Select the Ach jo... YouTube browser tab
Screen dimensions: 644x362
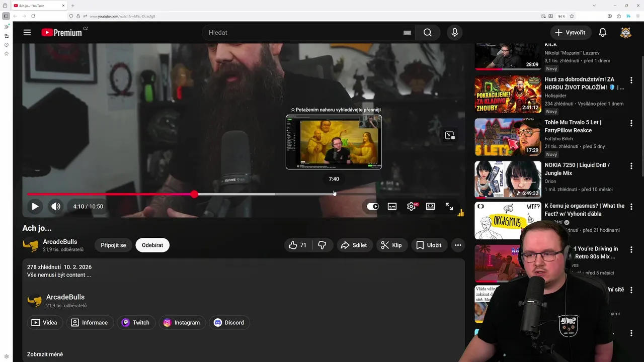click(39, 6)
